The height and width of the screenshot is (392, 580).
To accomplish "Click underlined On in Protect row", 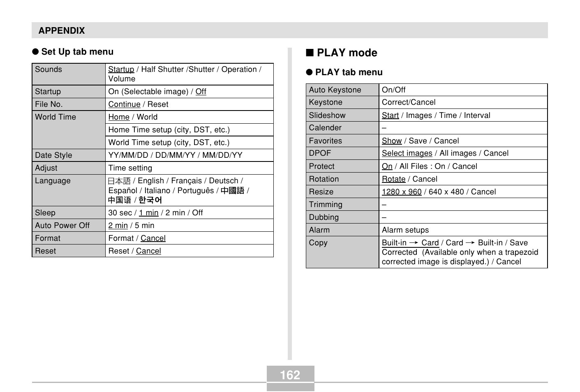I will tap(387, 166).
